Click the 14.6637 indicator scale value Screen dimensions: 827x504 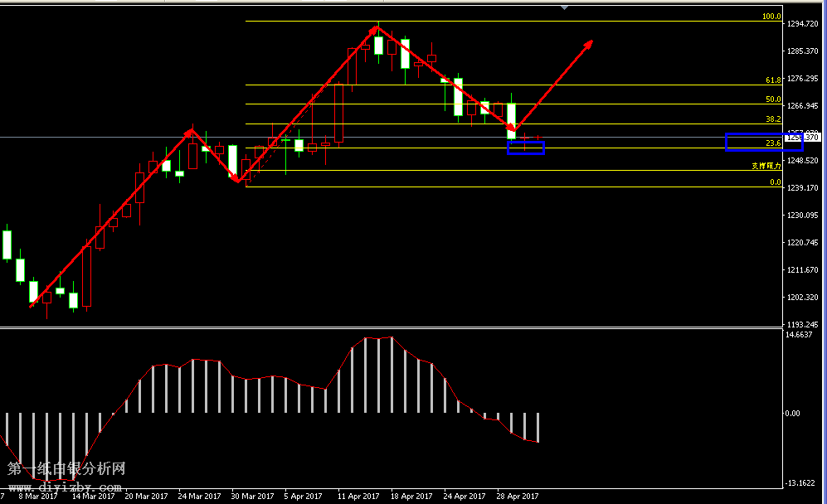click(x=800, y=335)
